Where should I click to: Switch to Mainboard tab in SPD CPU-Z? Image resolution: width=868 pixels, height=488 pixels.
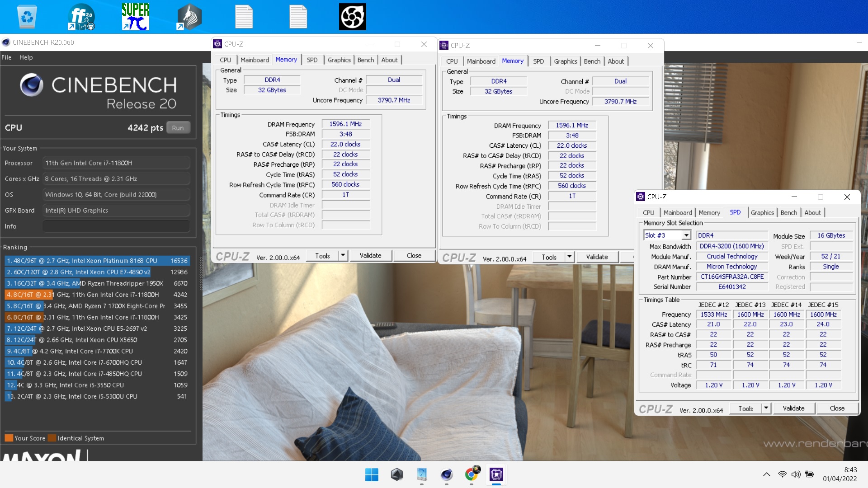(x=678, y=213)
